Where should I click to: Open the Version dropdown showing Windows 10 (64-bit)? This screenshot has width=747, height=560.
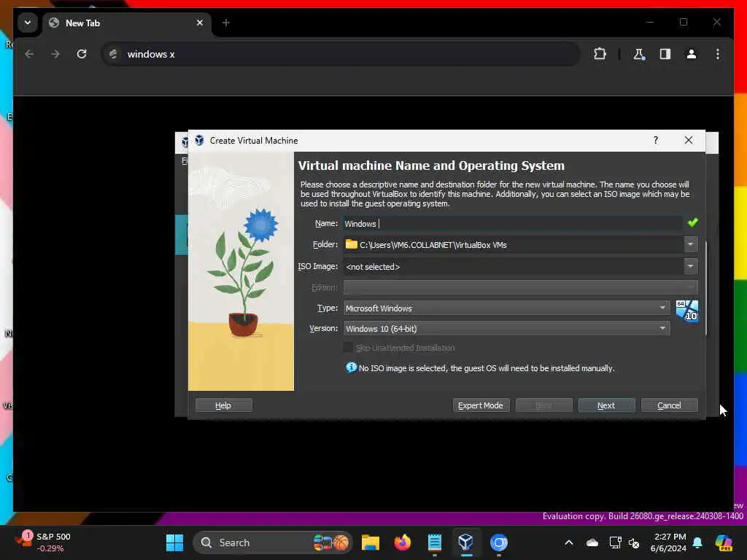click(506, 329)
